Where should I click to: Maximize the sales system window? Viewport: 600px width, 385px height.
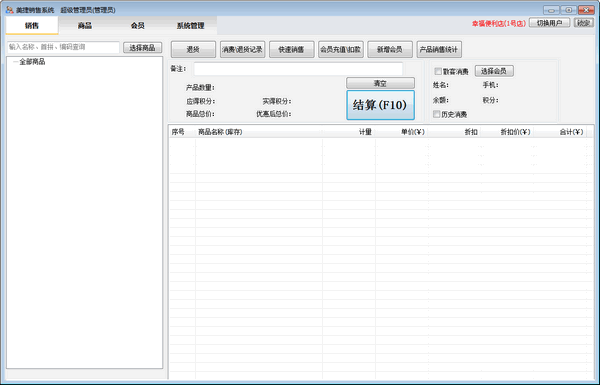coord(569,10)
